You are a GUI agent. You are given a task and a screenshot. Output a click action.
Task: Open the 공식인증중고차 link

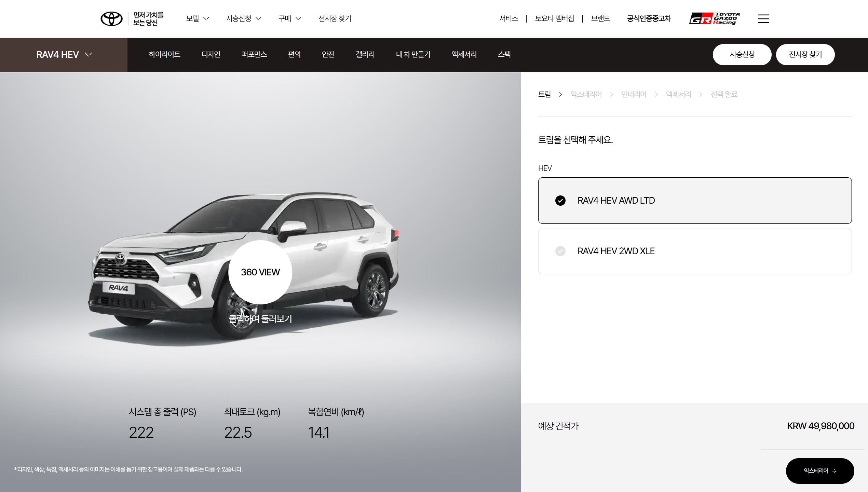point(649,18)
